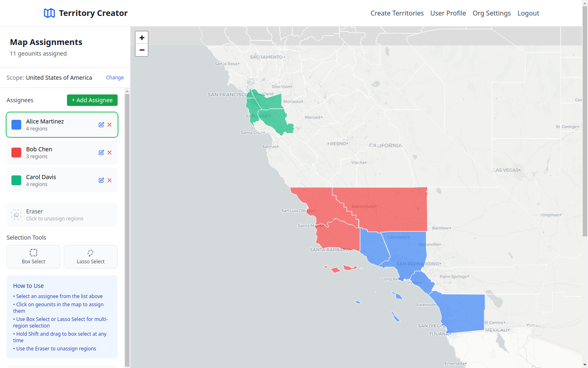588x368 pixels.
Task: Edit Alice Martinez's assignee details
Action: [101, 125]
